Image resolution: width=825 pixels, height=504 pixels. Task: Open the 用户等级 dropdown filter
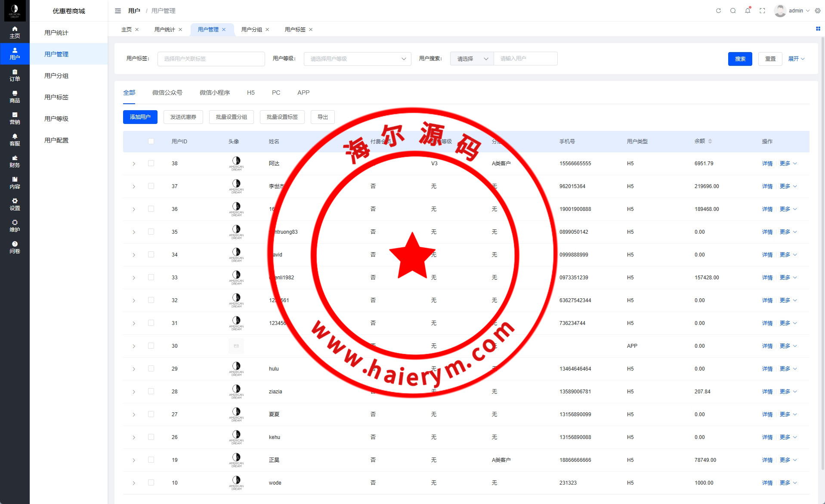pos(357,59)
